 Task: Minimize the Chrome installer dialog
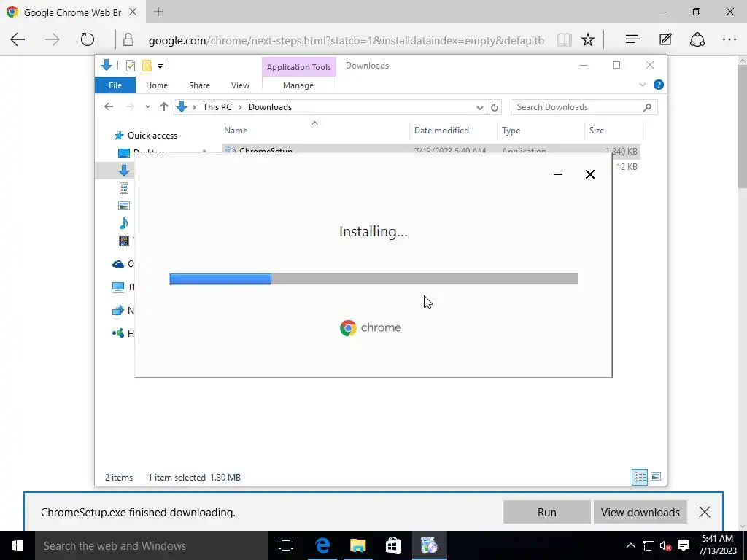pyautogui.click(x=558, y=174)
